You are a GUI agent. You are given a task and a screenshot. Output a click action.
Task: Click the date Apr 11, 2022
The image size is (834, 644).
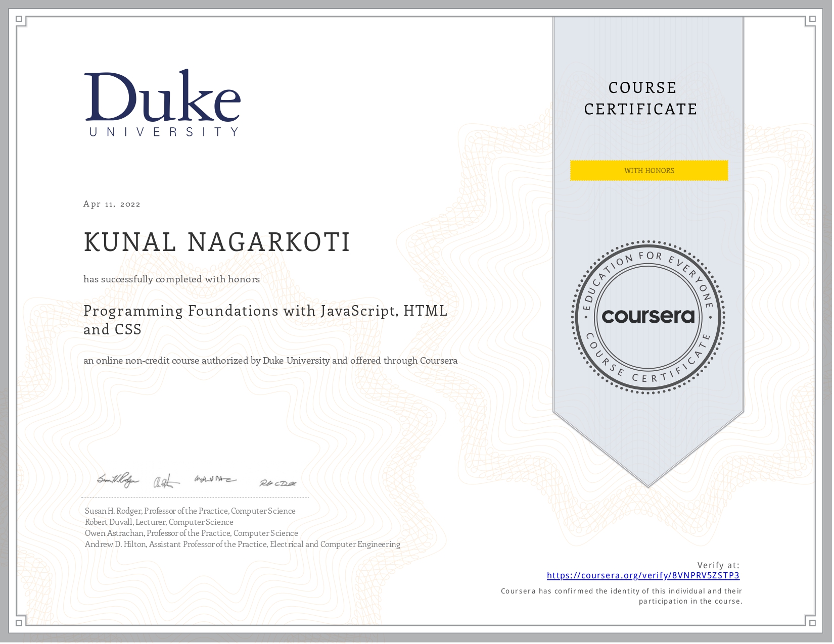[x=112, y=204]
